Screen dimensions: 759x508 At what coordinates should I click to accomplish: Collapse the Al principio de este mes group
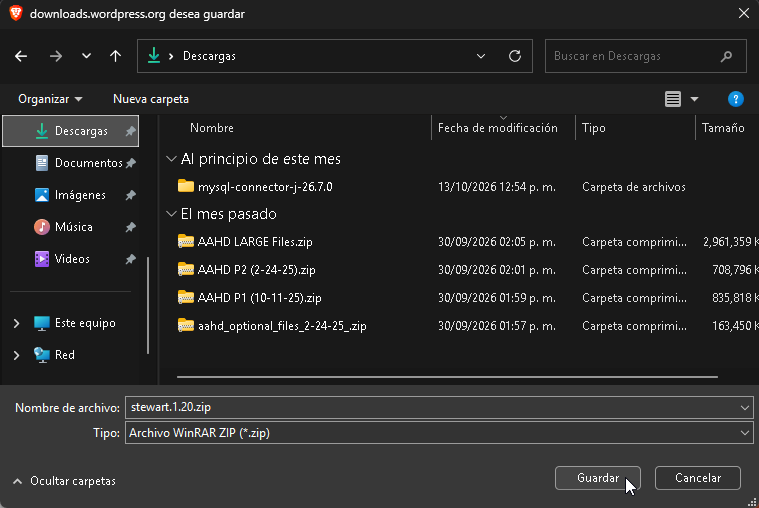(x=171, y=159)
